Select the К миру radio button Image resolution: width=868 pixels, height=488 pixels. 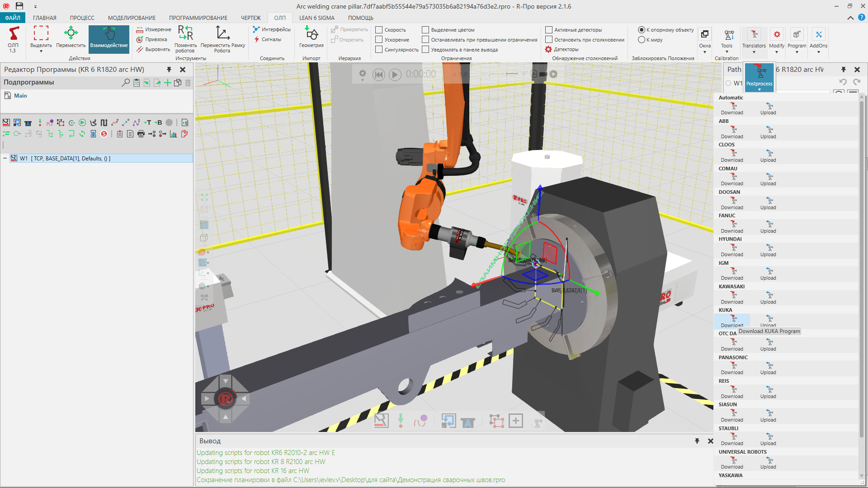(x=641, y=40)
